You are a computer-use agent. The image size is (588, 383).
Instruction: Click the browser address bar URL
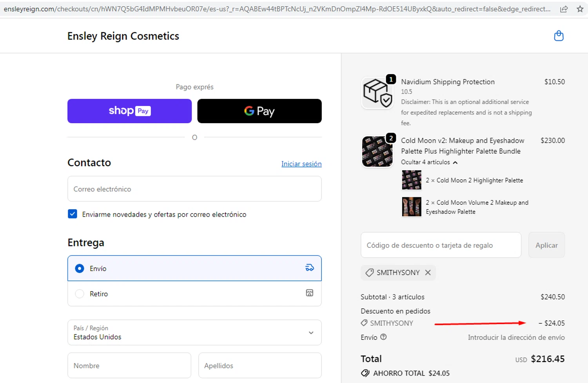[x=277, y=9]
